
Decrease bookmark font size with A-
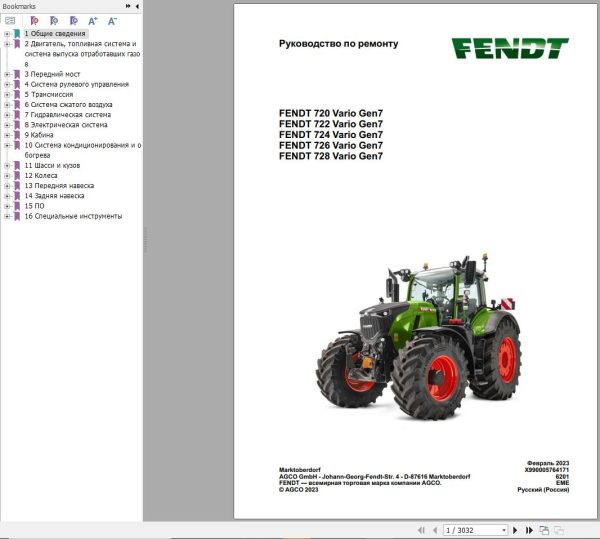[x=112, y=21]
